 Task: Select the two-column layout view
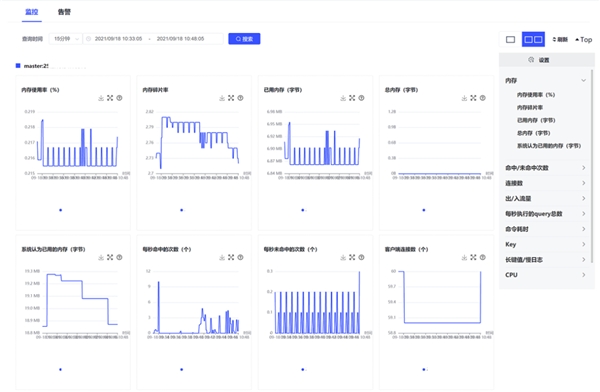(533, 39)
